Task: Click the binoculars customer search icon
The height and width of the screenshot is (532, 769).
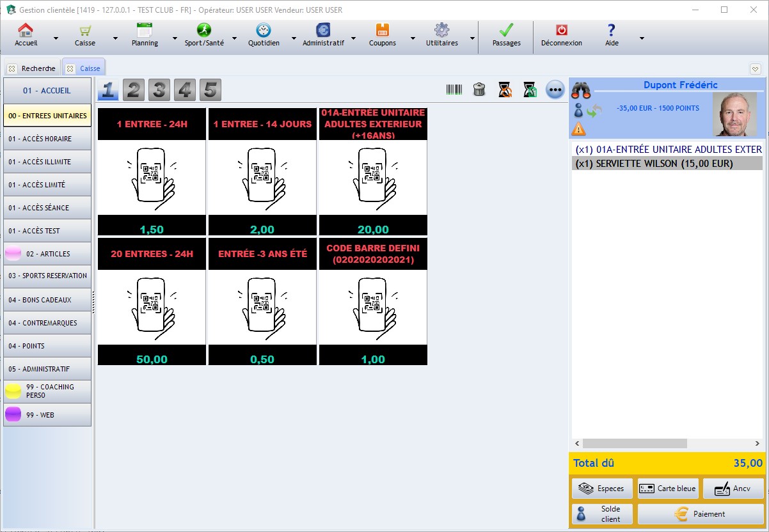Action: [580, 90]
